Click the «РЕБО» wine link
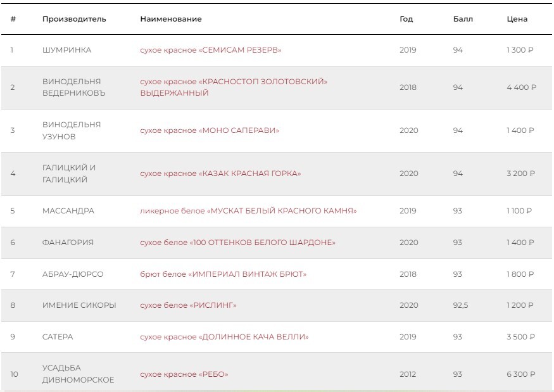The width and height of the screenshot is (554, 392). pyautogui.click(x=184, y=374)
